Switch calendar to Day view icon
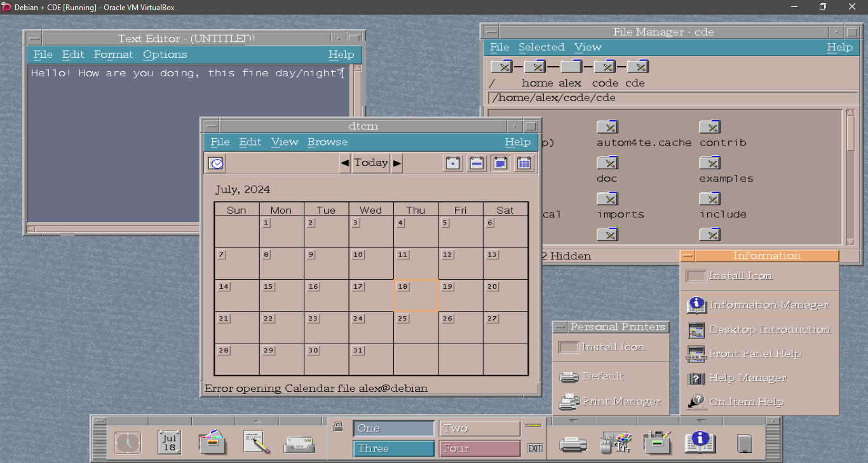 coord(452,163)
